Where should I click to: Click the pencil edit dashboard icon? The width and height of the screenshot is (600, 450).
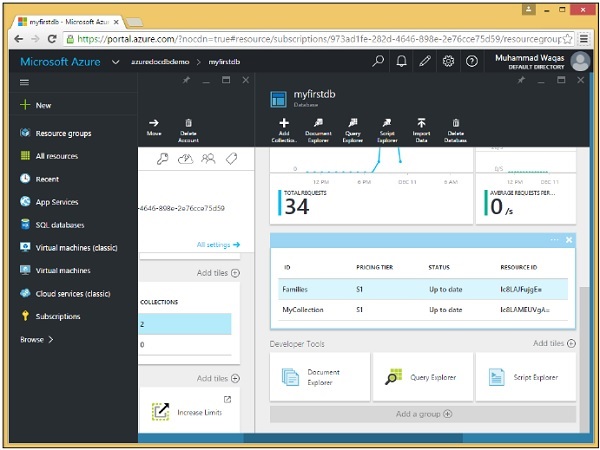tap(425, 61)
